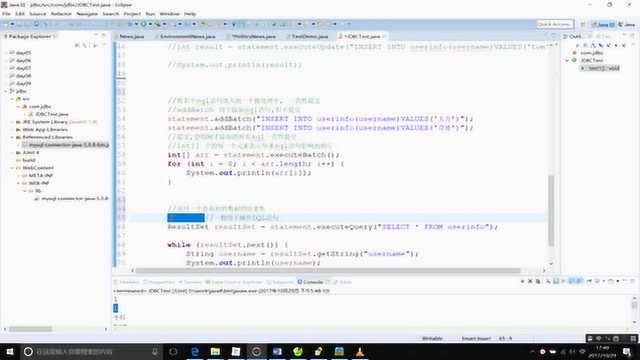Click the green Run button in toolbar
Image resolution: width=640 pixels, height=360 pixels.
(143, 24)
